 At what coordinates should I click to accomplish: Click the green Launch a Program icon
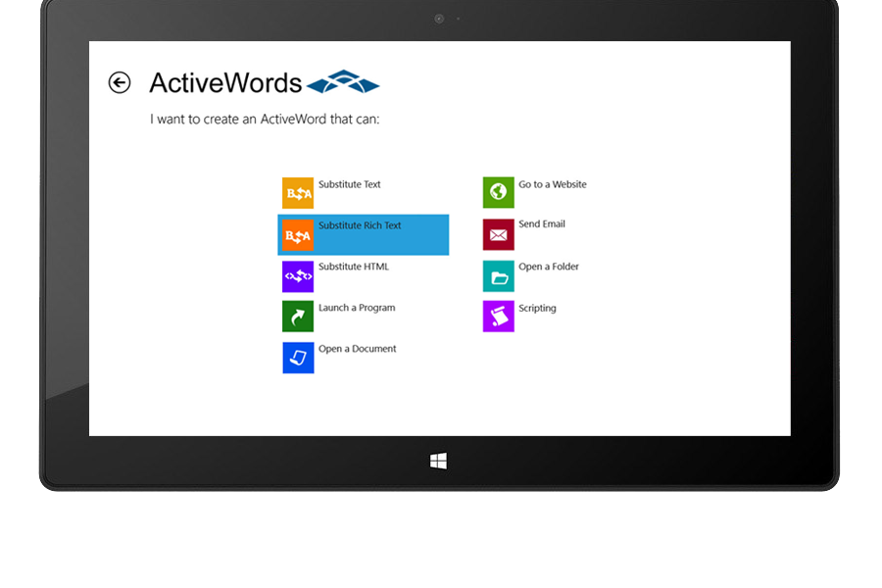coord(298,317)
